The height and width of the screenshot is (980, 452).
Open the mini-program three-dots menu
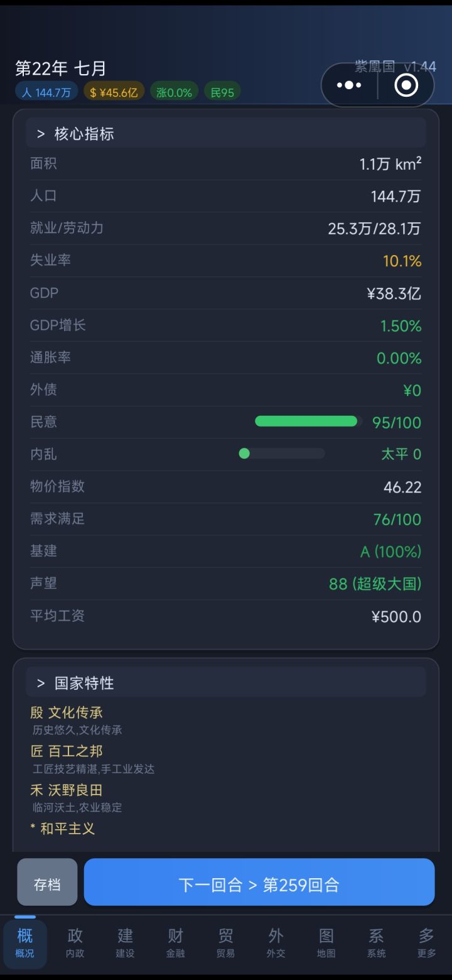click(349, 85)
